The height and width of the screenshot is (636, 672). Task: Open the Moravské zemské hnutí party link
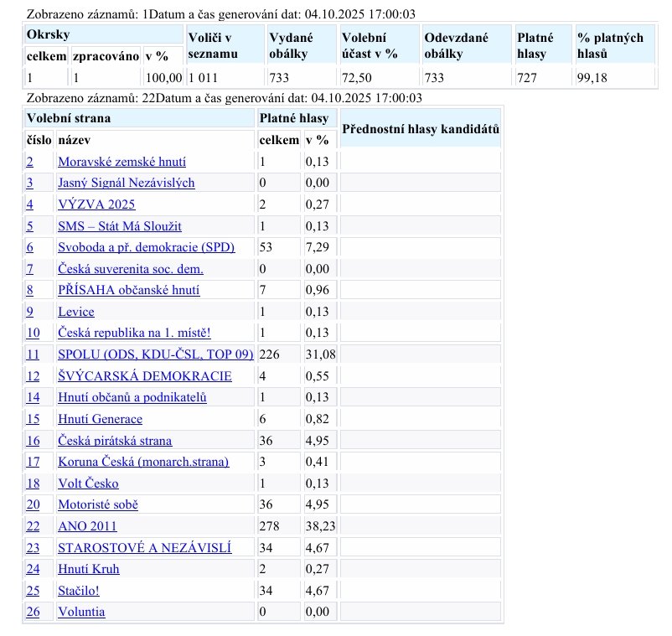pyautogui.click(x=121, y=162)
